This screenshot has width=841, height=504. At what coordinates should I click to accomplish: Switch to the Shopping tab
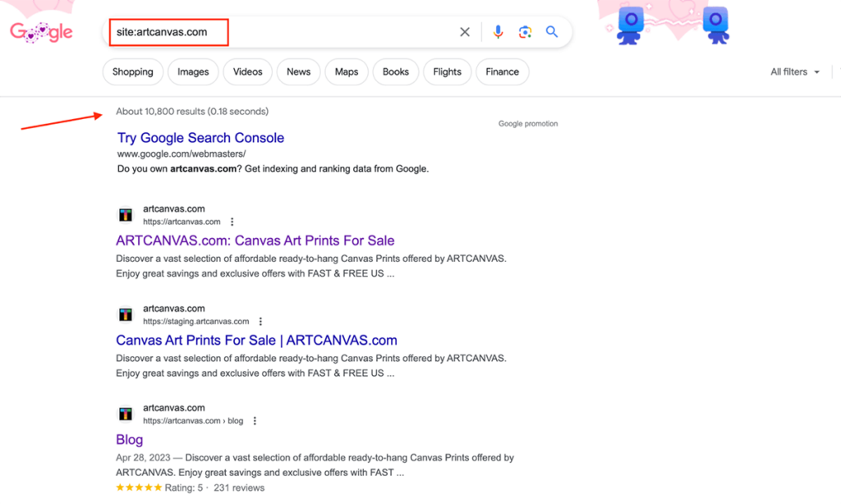pyautogui.click(x=132, y=72)
